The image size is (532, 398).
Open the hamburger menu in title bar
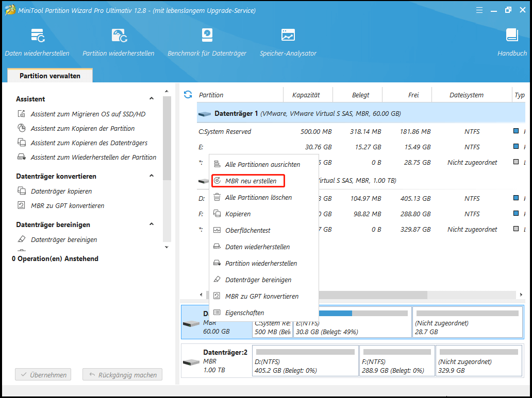point(479,10)
